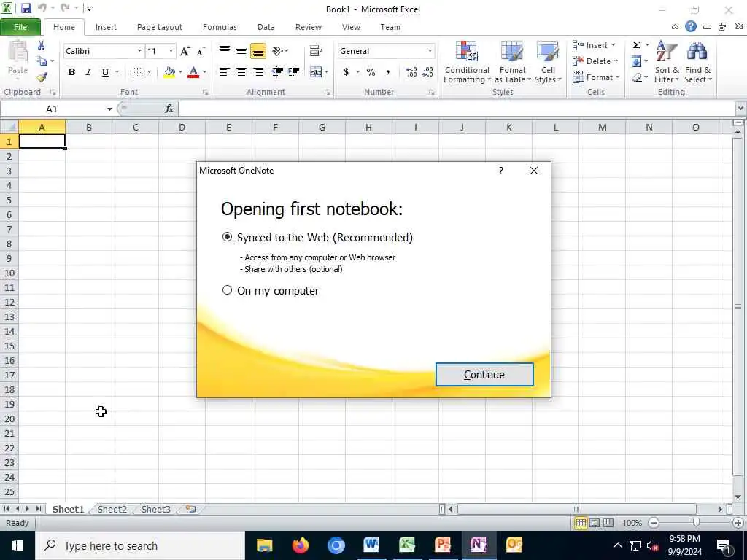
Task: Open the fill color dropdown arrow
Action: [181, 72]
